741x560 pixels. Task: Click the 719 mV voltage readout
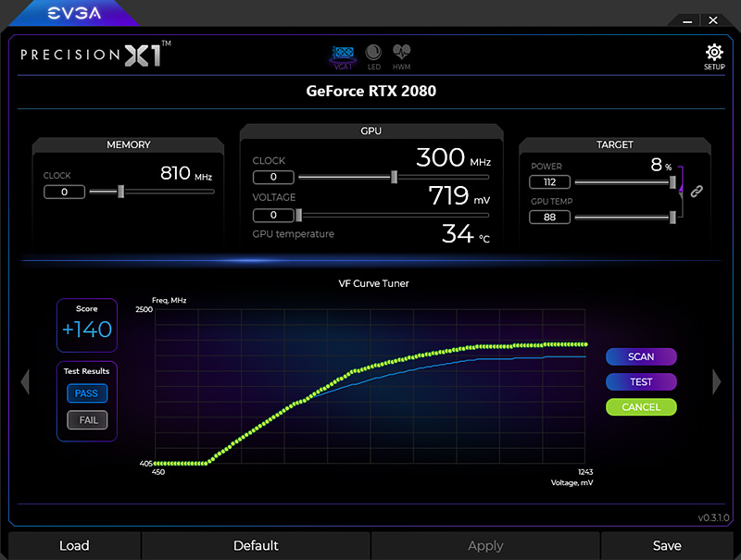458,195
